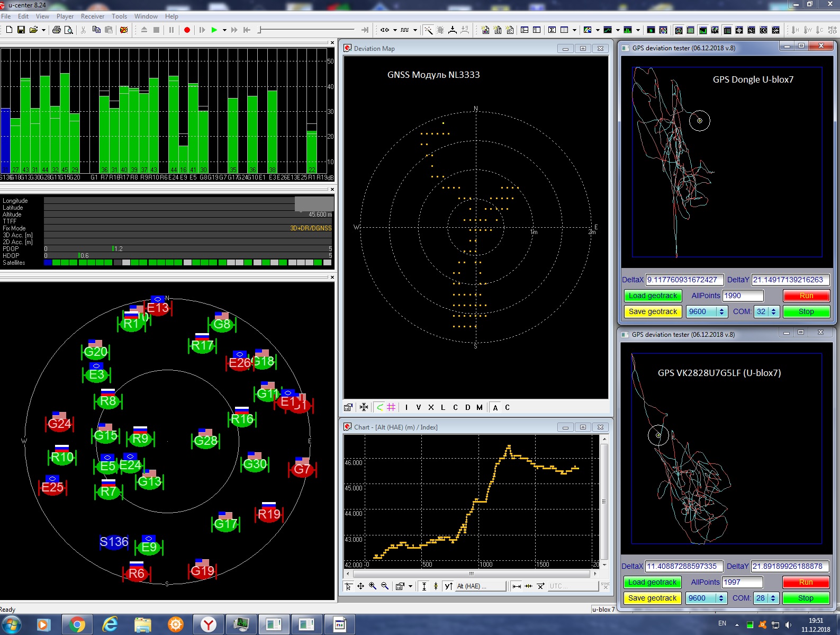Click the red Record button in toolbar
840x635 pixels.
[187, 30]
